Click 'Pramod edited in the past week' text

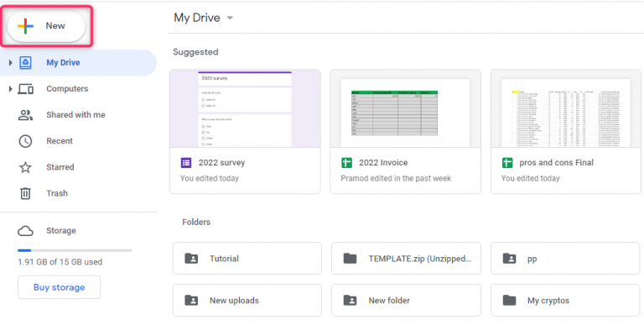coord(396,179)
